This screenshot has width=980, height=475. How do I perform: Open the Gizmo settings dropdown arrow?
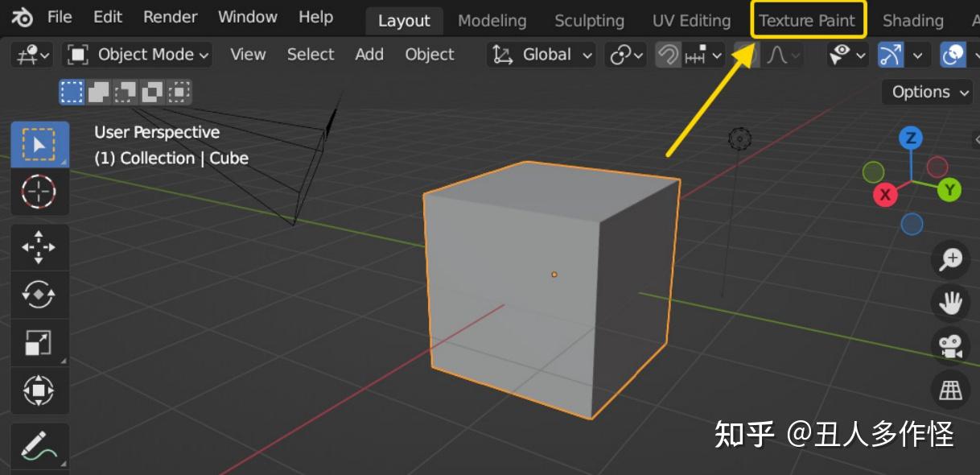click(x=917, y=55)
